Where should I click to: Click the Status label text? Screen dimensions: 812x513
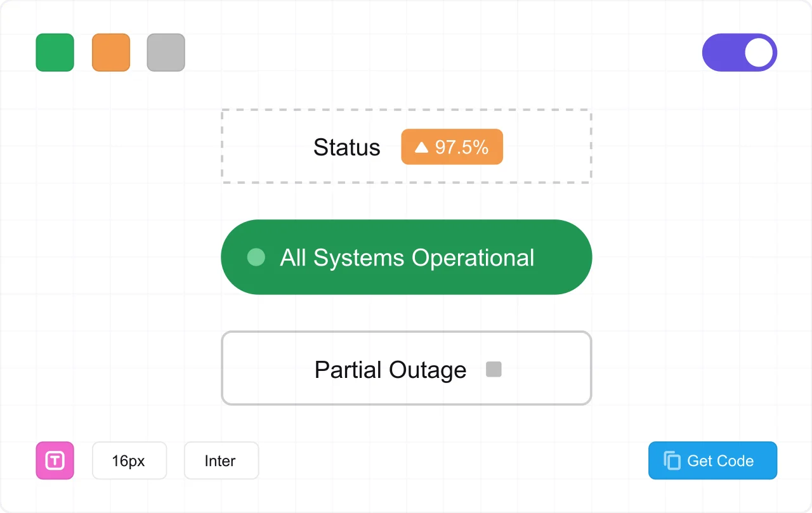point(347,148)
